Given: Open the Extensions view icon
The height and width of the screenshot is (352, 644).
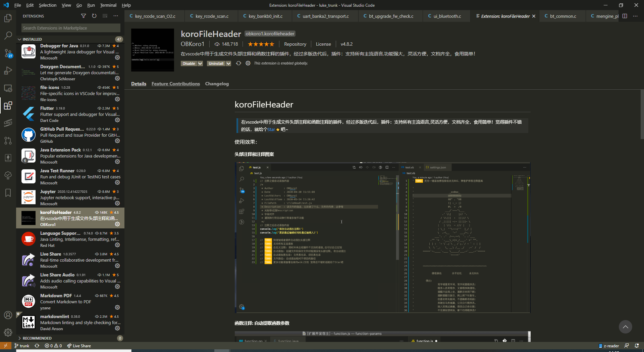Looking at the screenshot, I should pyautogui.click(x=8, y=106).
